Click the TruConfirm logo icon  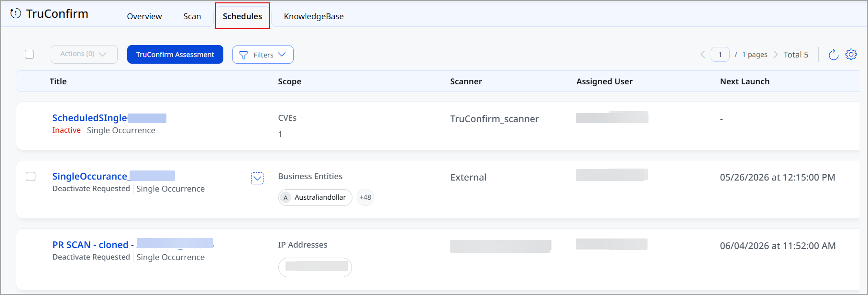[x=16, y=13]
